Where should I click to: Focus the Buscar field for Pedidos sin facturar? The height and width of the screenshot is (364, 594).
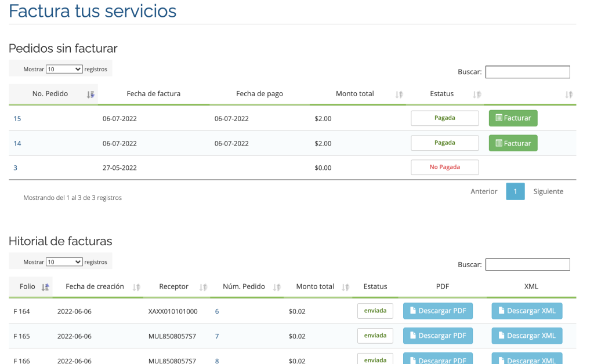click(x=528, y=72)
